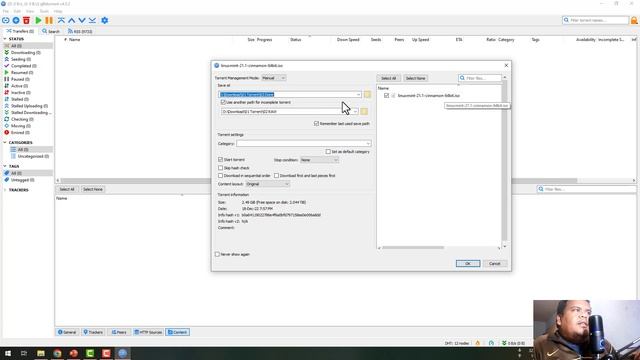Collapse the STATUS section in sidebar

pos(5,39)
